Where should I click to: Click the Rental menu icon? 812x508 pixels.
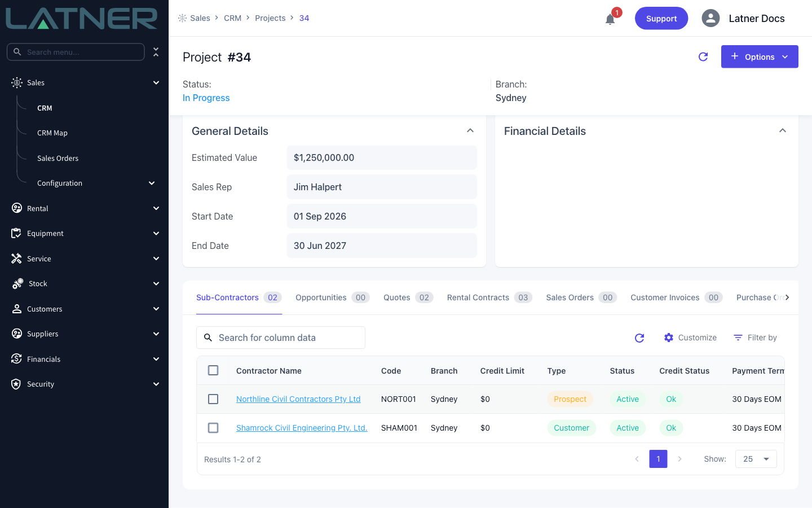point(17,208)
